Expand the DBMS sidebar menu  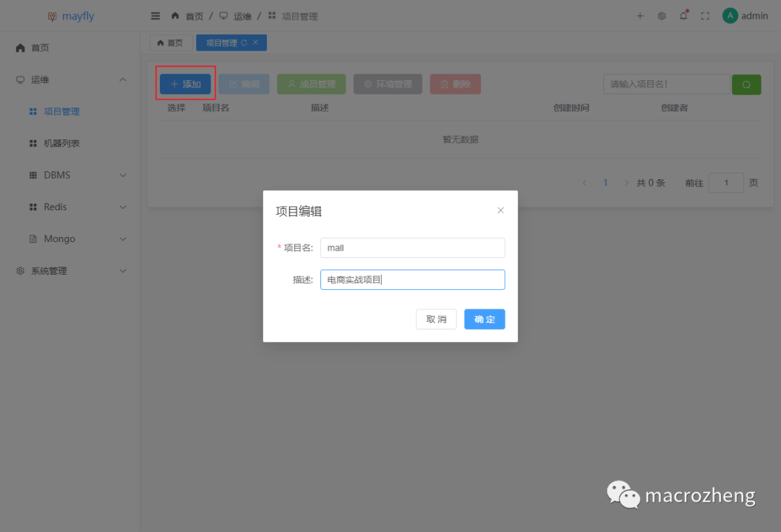click(x=123, y=175)
